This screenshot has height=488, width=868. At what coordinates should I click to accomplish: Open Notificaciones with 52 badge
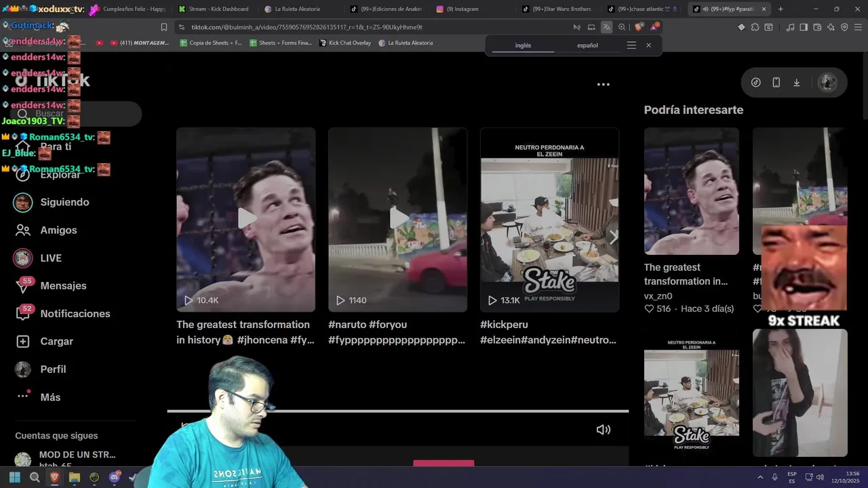tap(62, 313)
